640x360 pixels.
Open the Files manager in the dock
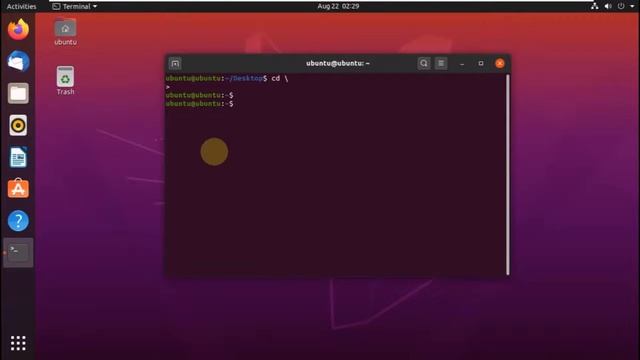coord(18,93)
